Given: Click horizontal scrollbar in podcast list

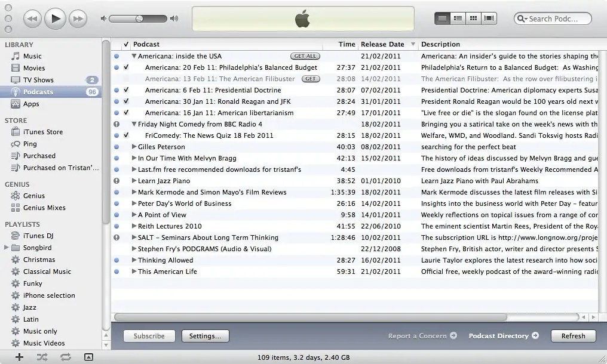Looking at the screenshot, I should pyautogui.click(x=311, y=317).
